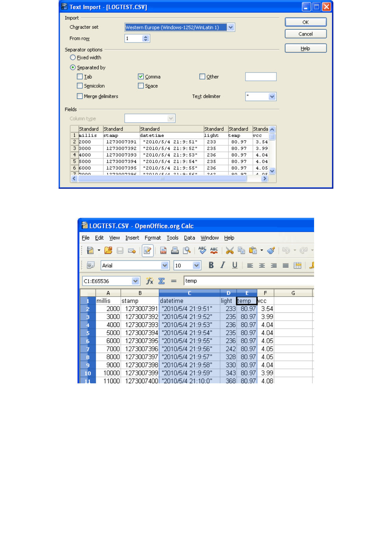Check the Tab separator checkbox
Screen dimensions: 392x535
[80, 76]
